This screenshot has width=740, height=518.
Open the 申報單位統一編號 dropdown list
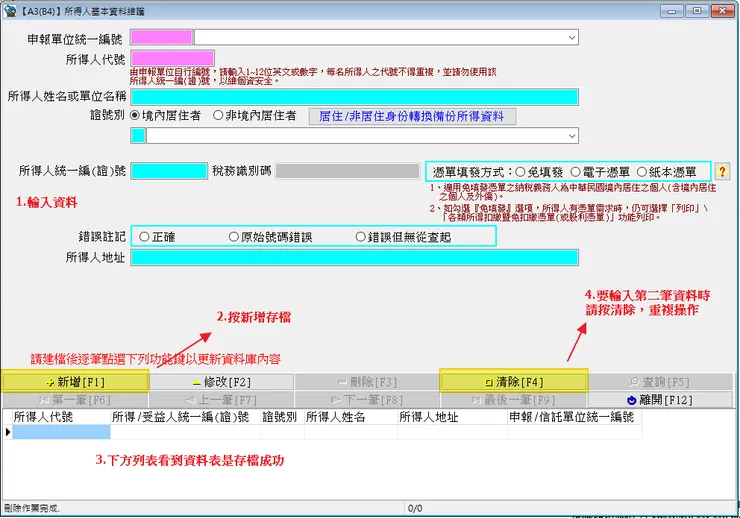click(x=572, y=37)
